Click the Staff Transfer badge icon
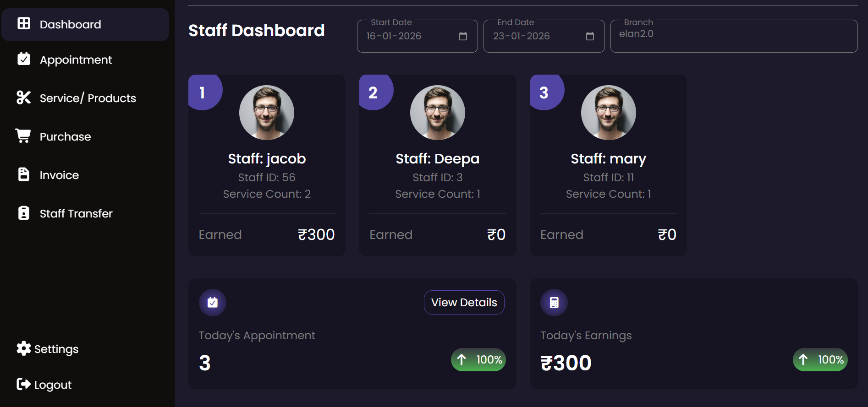 pyautogui.click(x=24, y=213)
